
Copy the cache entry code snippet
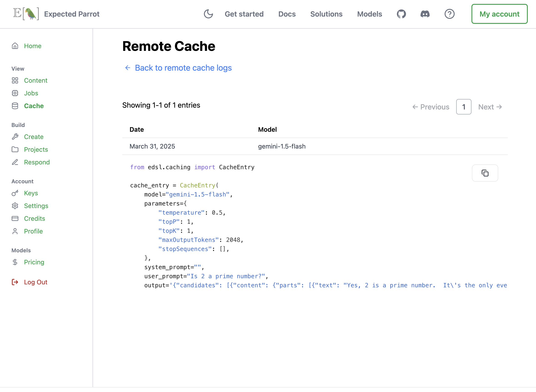point(485,173)
